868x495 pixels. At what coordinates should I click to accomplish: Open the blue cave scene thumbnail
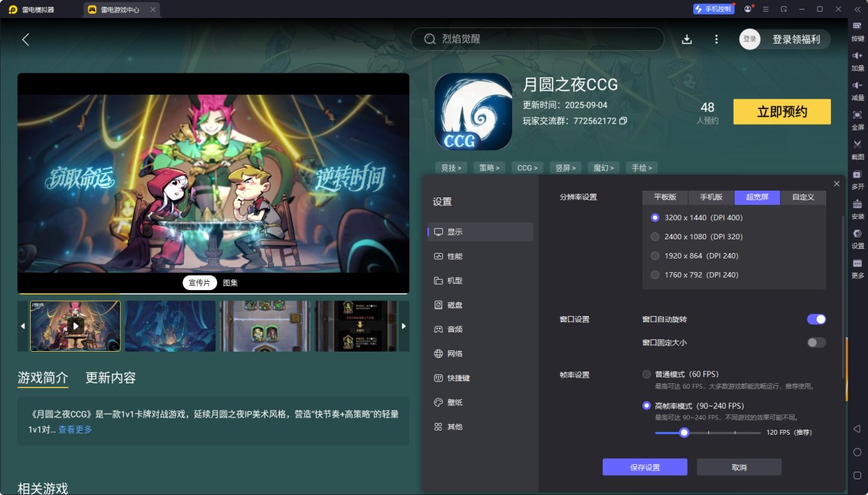pos(170,326)
